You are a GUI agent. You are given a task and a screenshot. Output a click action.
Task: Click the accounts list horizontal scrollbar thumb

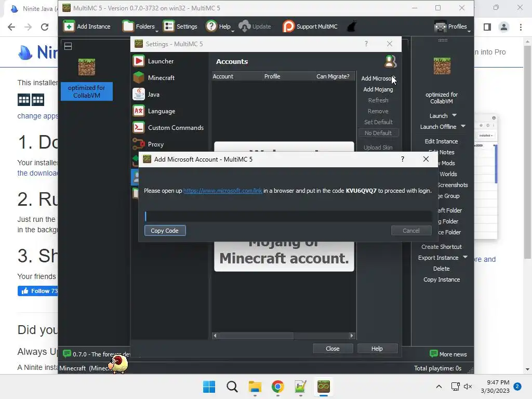(x=256, y=336)
